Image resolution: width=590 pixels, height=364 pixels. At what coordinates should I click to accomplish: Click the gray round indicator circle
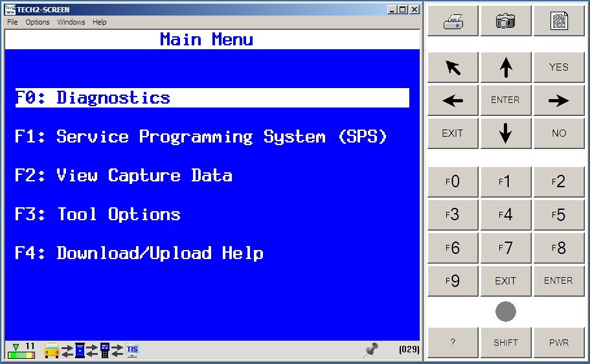[506, 312]
